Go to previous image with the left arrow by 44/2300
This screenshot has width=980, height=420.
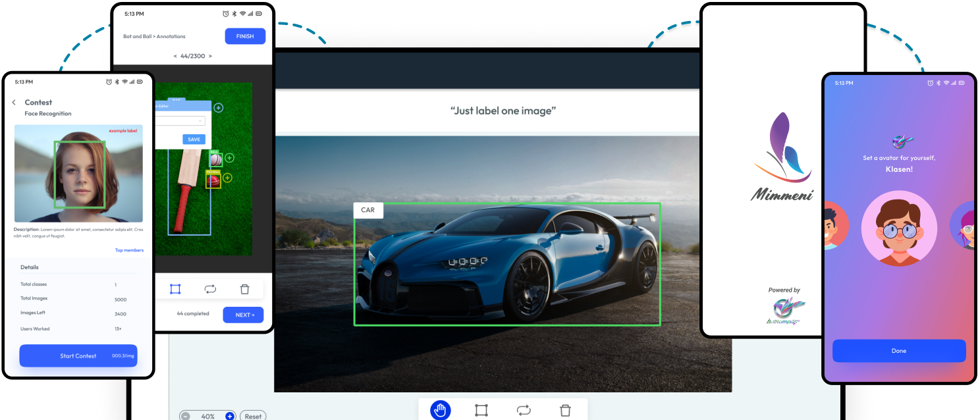[175, 57]
